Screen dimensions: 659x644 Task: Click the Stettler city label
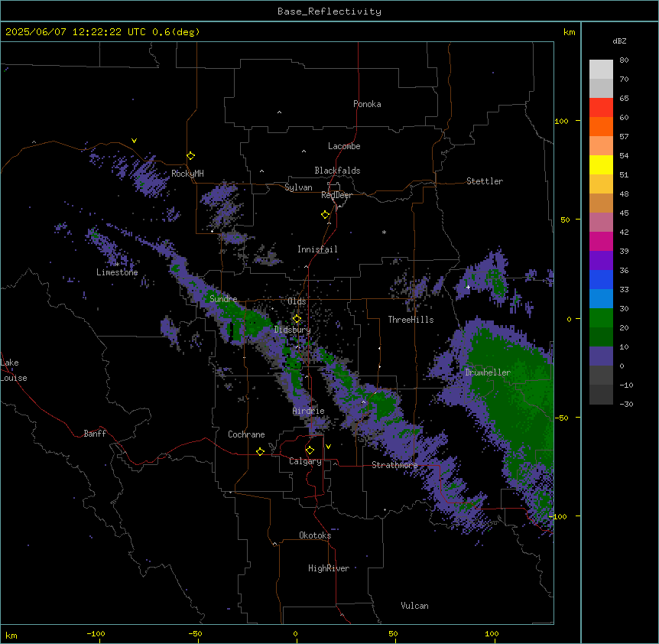coord(484,181)
